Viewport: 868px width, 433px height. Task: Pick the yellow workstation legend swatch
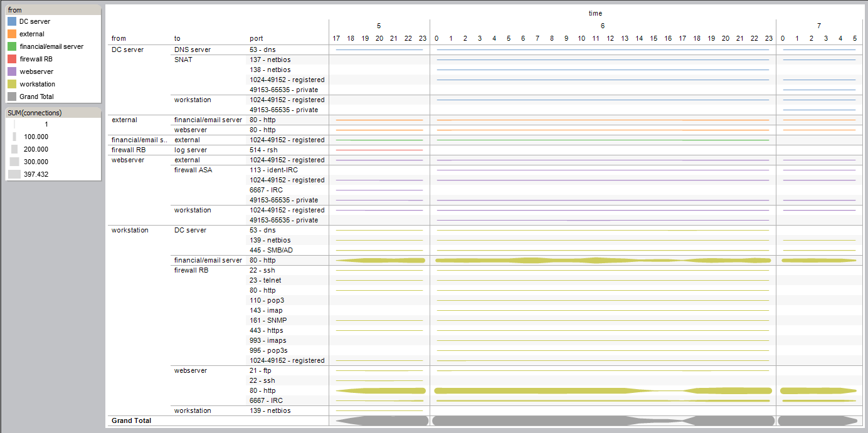[12, 84]
